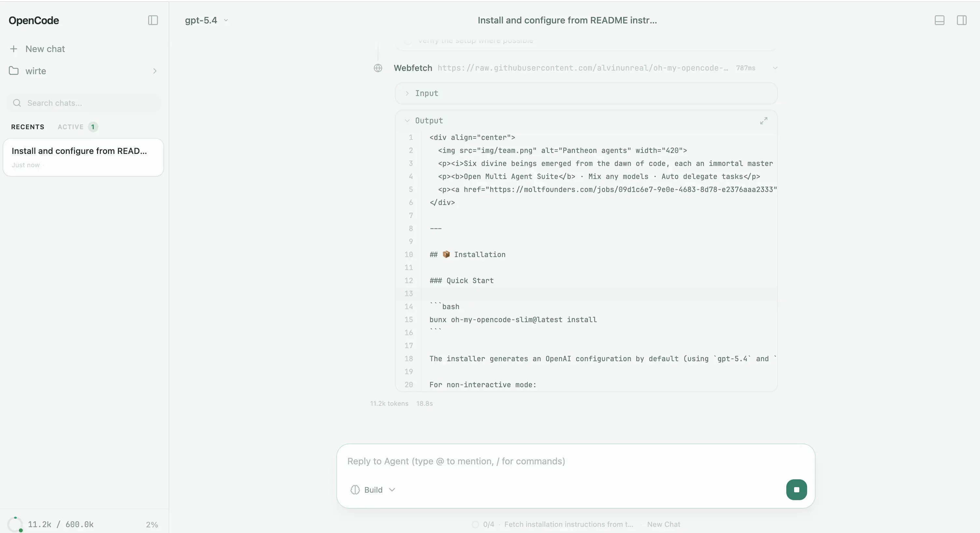Screen dimensions: 980x533
Task: Expand the Input section
Action: (426, 93)
